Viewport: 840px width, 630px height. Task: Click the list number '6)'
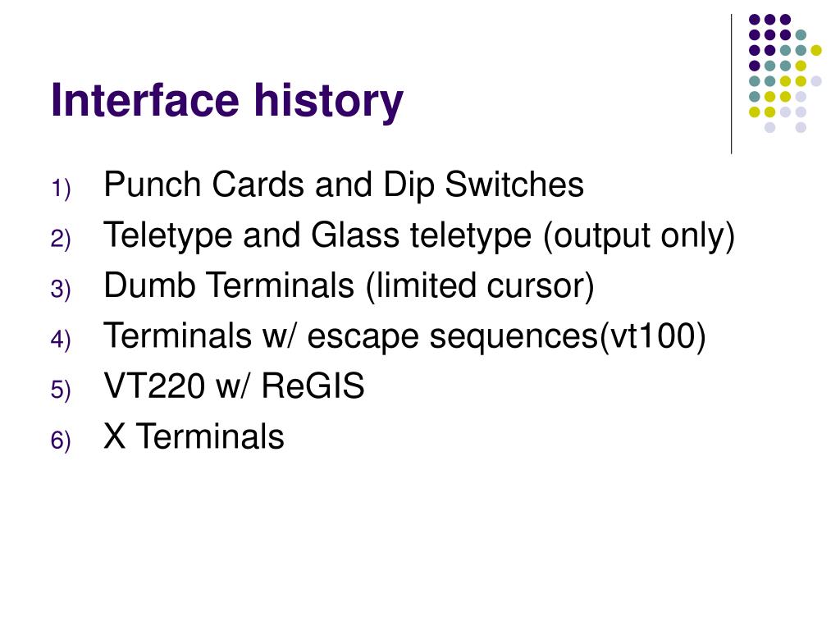click(61, 441)
